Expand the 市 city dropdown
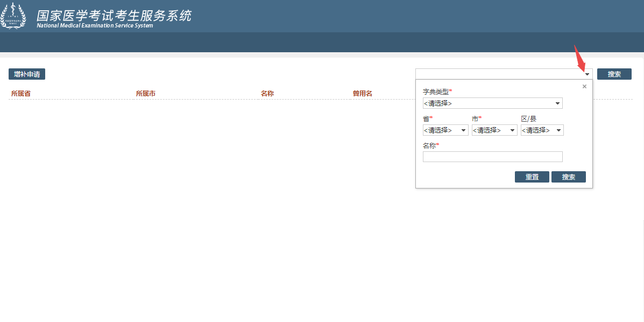 [x=494, y=130]
